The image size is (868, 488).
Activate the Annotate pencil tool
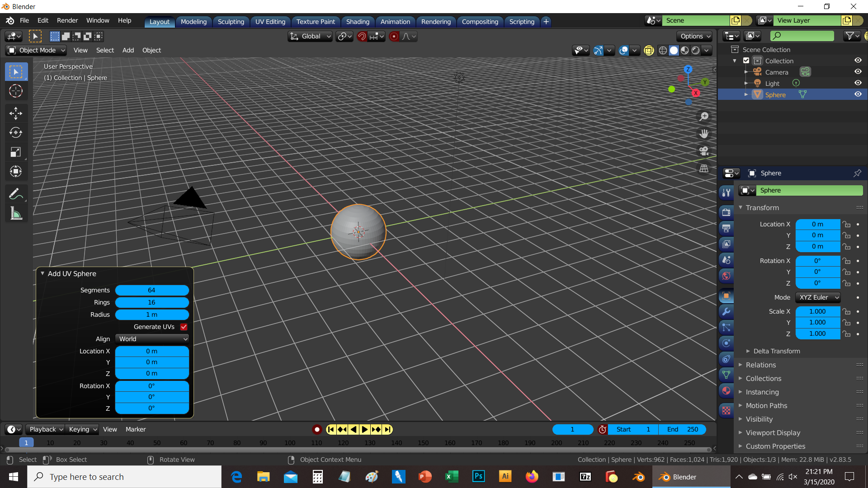[x=16, y=194]
